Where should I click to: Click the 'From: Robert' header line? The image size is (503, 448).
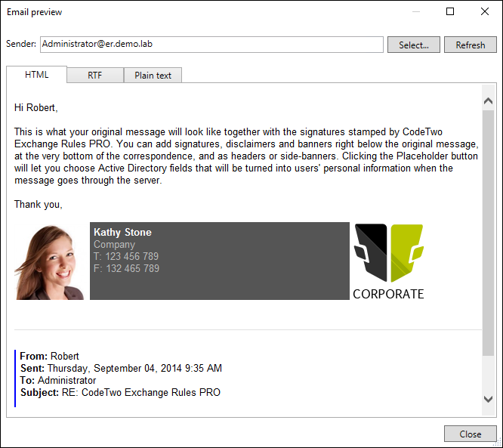point(49,356)
